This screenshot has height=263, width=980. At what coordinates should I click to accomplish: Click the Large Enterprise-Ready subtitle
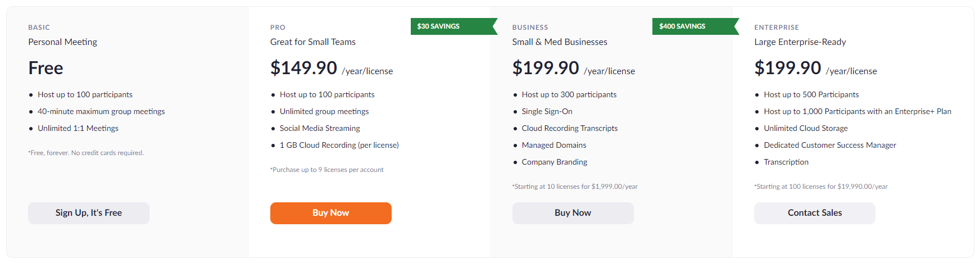(800, 42)
